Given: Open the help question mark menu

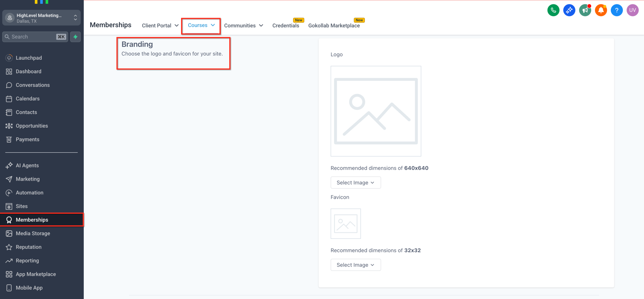Looking at the screenshot, I should (617, 10).
